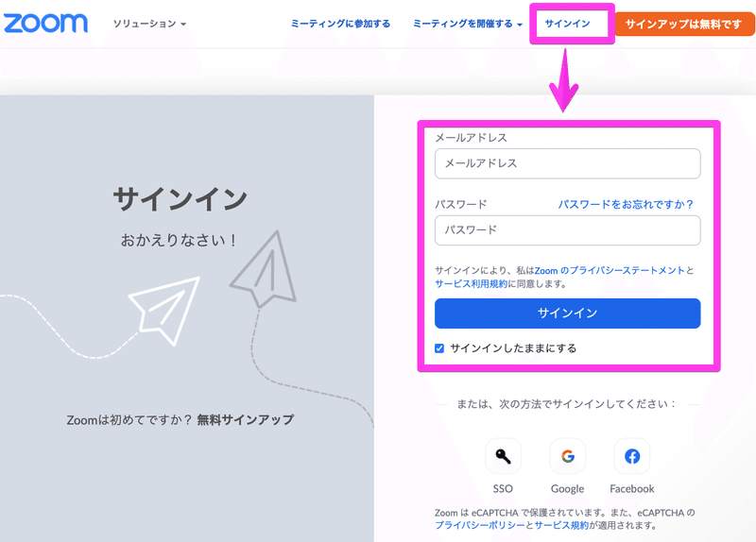
Task: Click the Google label text
Action: click(x=568, y=488)
